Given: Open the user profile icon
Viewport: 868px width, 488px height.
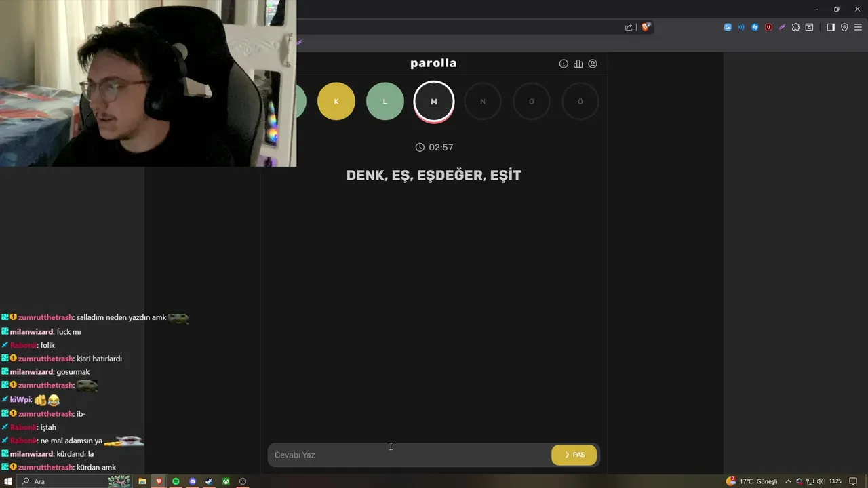Looking at the screenshot, I should (593, 64).
